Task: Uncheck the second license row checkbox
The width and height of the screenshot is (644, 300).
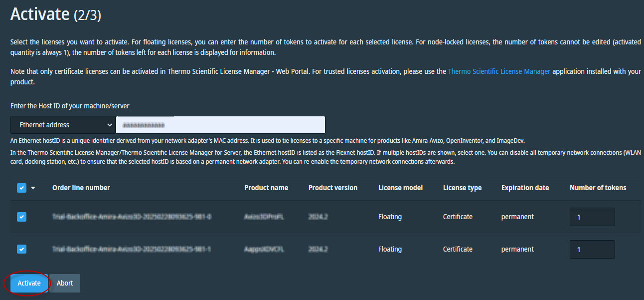Action: pos(22,249)
